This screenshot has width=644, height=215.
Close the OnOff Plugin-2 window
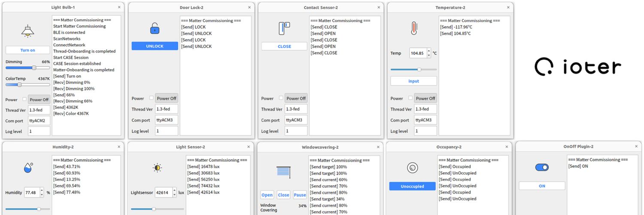[636, 147]
